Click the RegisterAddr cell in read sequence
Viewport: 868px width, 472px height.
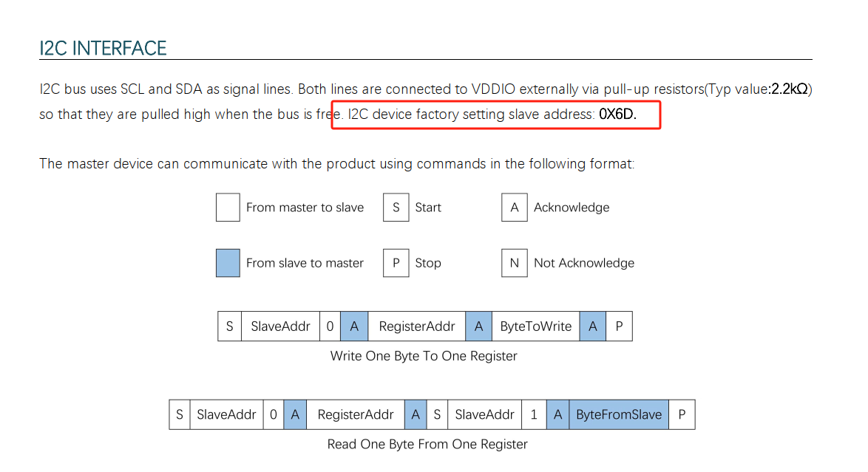pyautogui.click(x=356, y=414)
